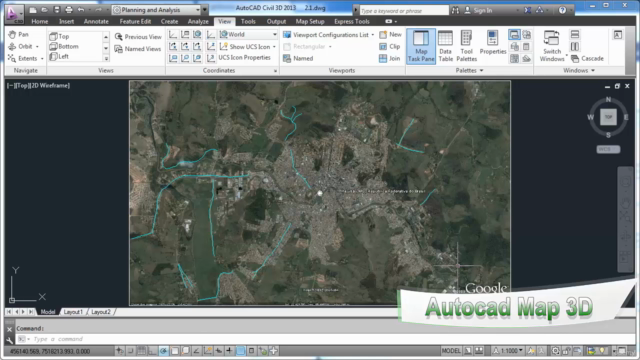Open the Annotate ribbon tab
Image resolution: width=640 pixels, height=360 pixels.
click(96, 22)
